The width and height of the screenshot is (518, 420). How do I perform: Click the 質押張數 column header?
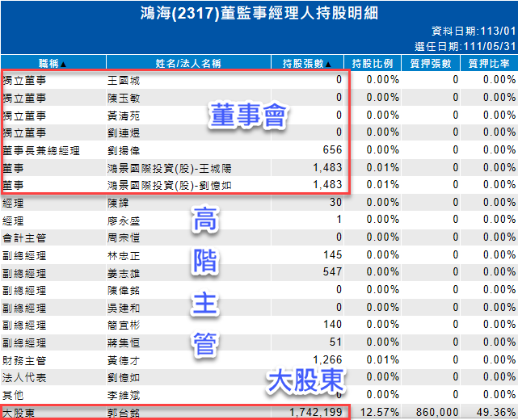click(431, 63)
